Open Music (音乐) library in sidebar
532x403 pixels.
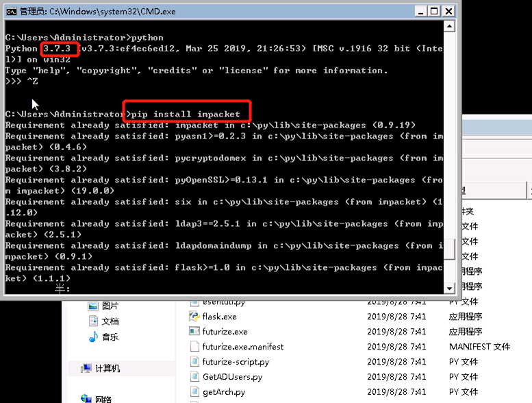(x=110, y=337)
